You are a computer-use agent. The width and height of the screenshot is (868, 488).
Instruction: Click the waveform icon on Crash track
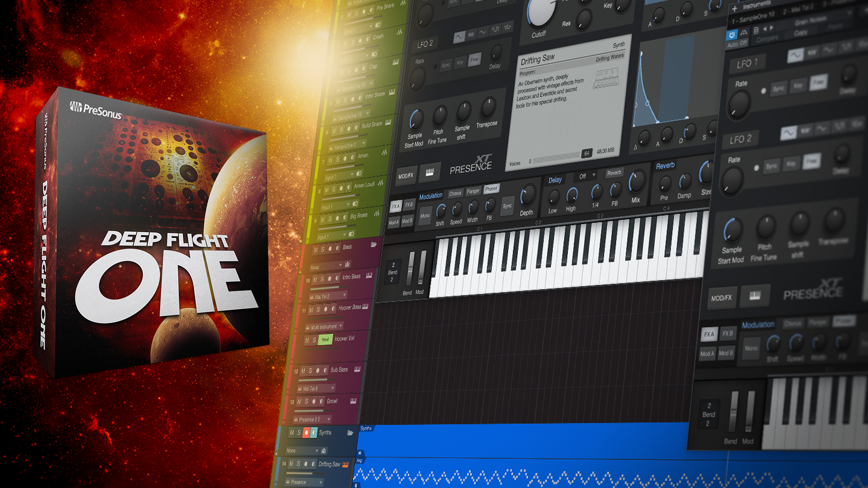point(400,33)
